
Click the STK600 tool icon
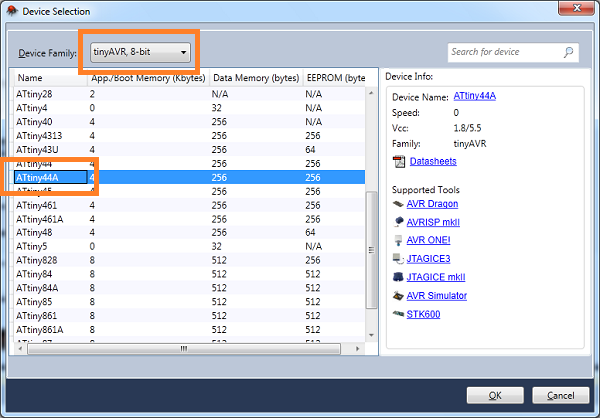(x=398, y=314)
